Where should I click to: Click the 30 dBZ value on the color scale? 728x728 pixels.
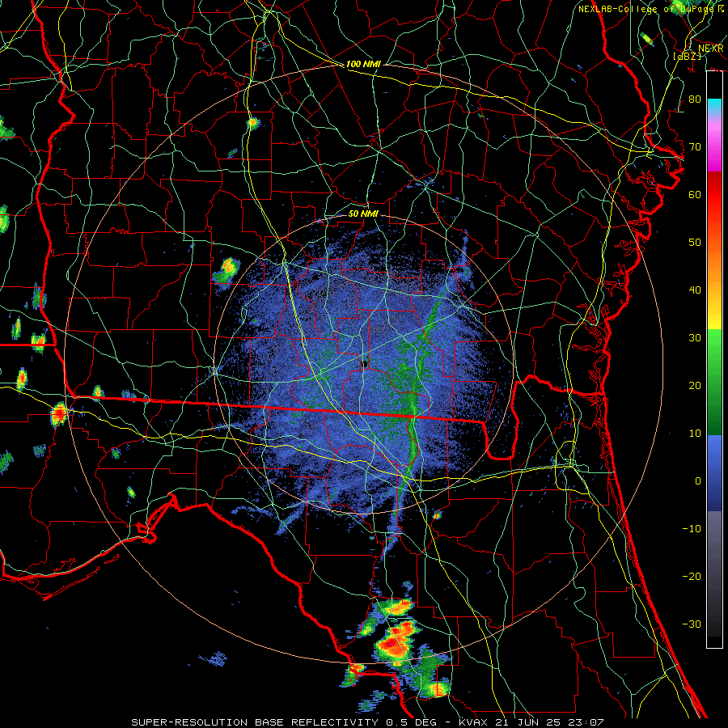coord(695,338)
